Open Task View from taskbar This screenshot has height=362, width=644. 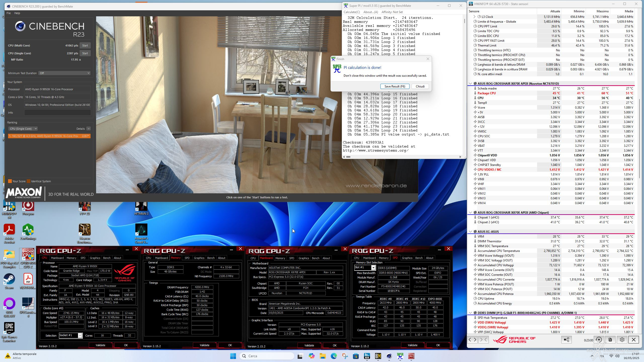pyautogui.click(x=300, y=356)
